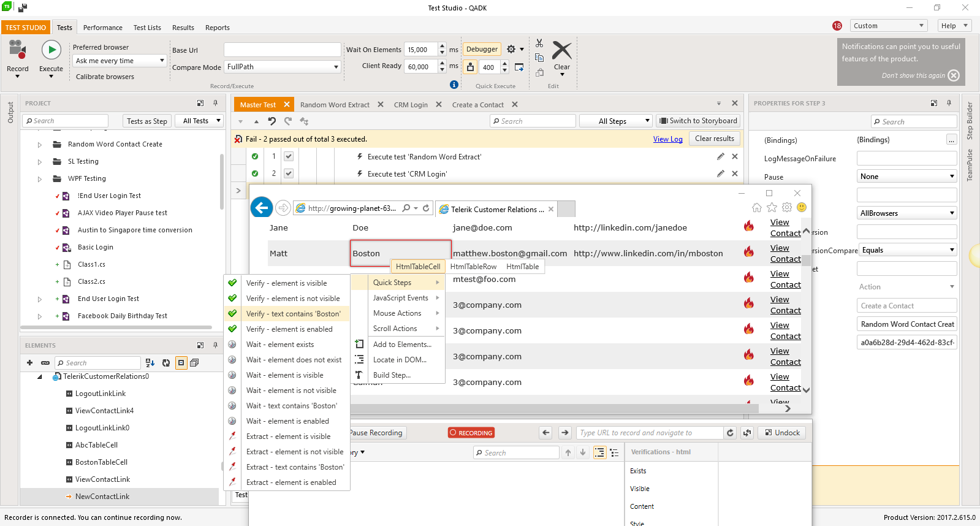Screen dimensions: 980x526
Task: Toggle the lock button beside the 400 field
Action: pos(470,67)
